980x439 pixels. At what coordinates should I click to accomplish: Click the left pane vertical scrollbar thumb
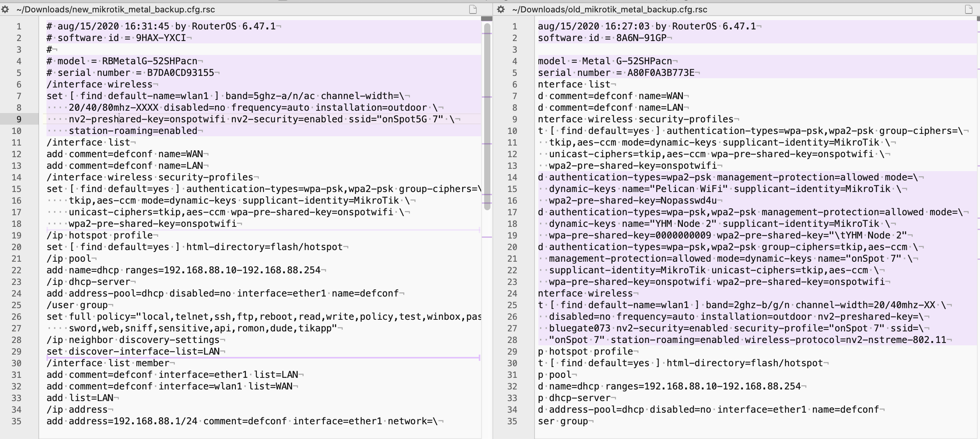(487, 116)
